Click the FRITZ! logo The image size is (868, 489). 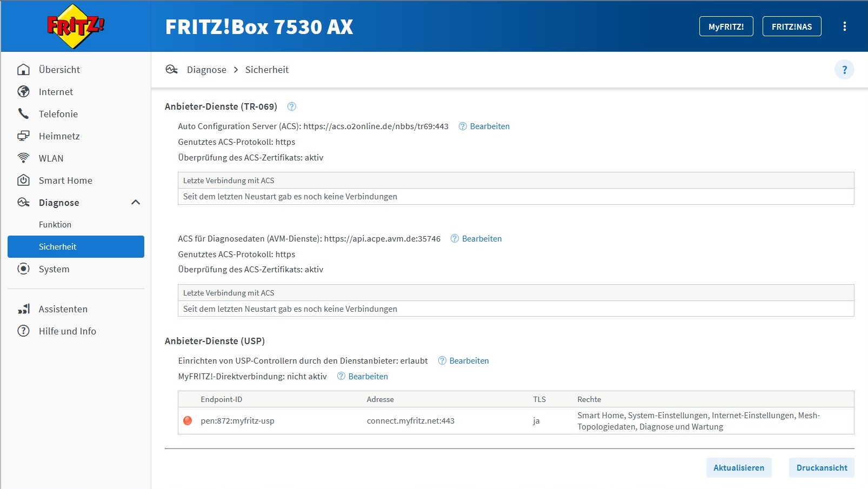click(75, 26)
